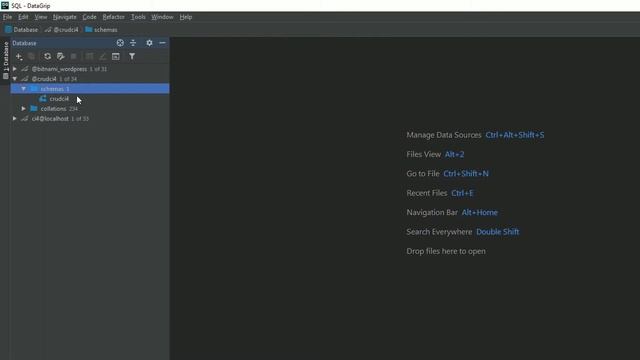The height and width of the screenshot is (360, 640).
Task: Click the @crudci4 data source icon in tree
Action: pyautogui.click(x=25, y=79)
